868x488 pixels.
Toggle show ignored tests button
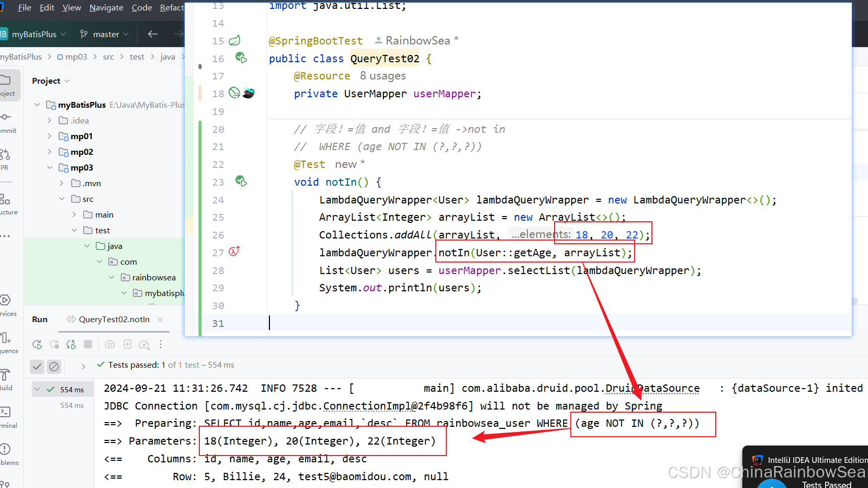point(54,367)
